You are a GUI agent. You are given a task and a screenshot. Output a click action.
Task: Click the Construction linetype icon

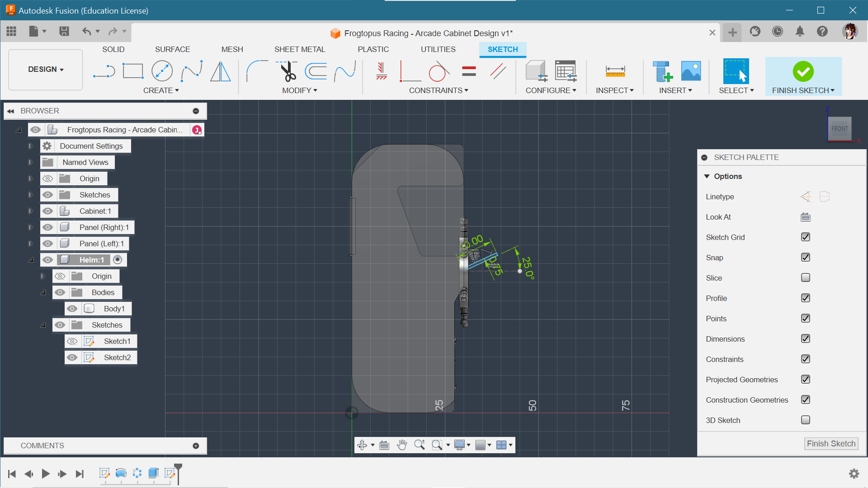(x=805, y=197)
